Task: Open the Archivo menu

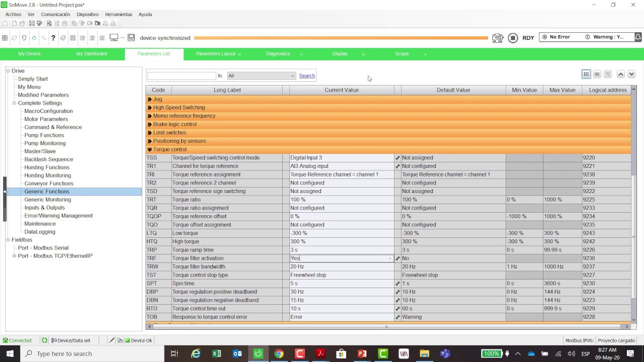Action: coord(13,15)
